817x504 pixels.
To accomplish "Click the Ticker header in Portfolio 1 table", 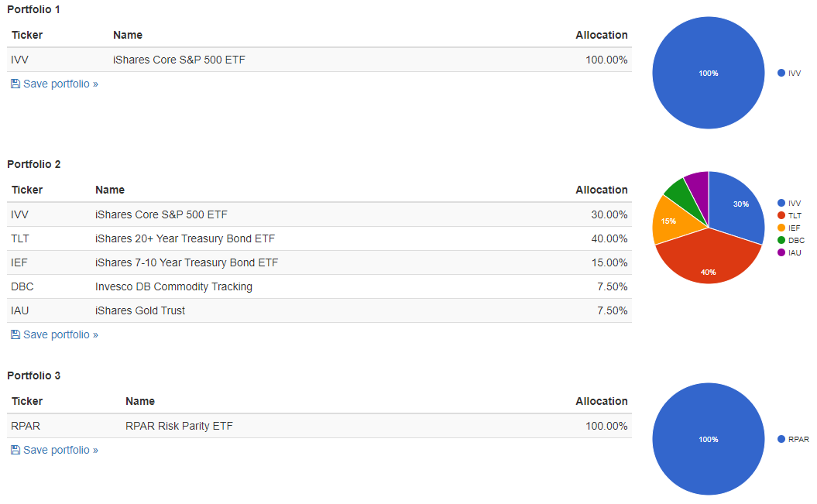I will (x=27, y=35).
